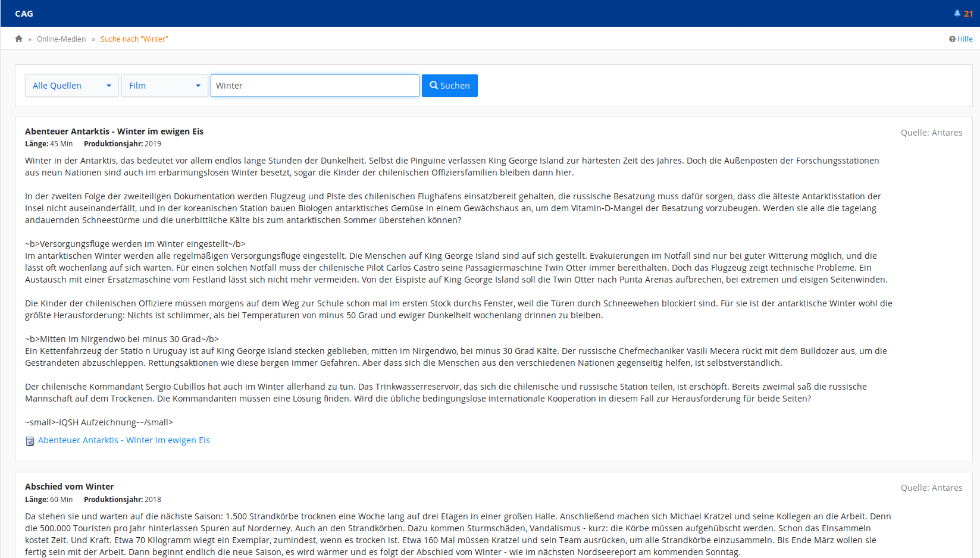Click the notification count 21

[969, 14]
